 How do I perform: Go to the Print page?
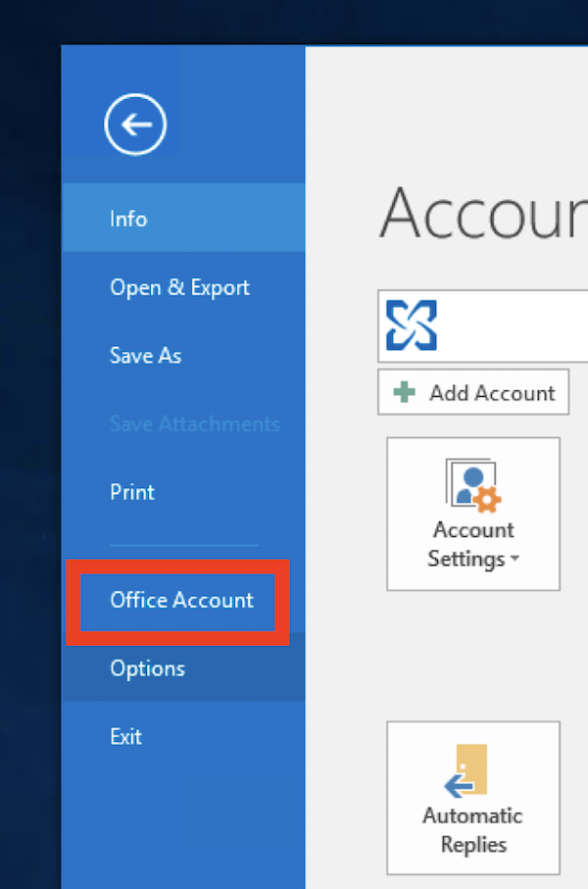(132, 492)
